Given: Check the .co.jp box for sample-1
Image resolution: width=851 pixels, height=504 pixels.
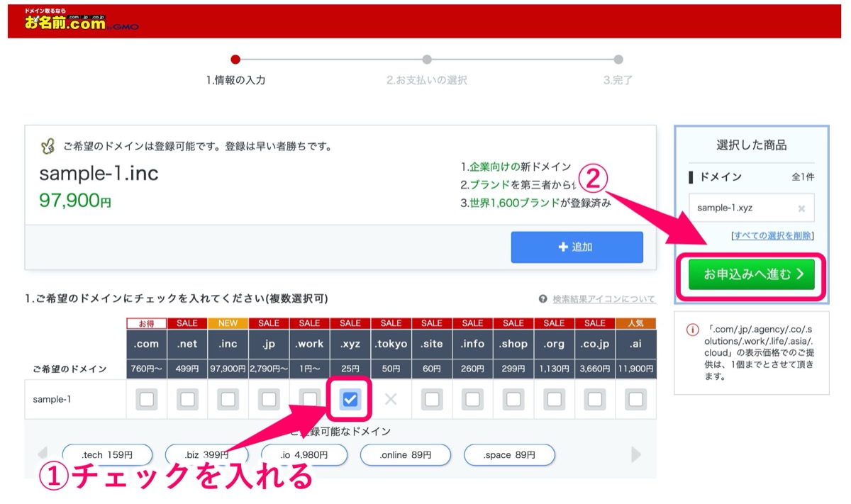Looking at the screenshot, I should (595, 400).
